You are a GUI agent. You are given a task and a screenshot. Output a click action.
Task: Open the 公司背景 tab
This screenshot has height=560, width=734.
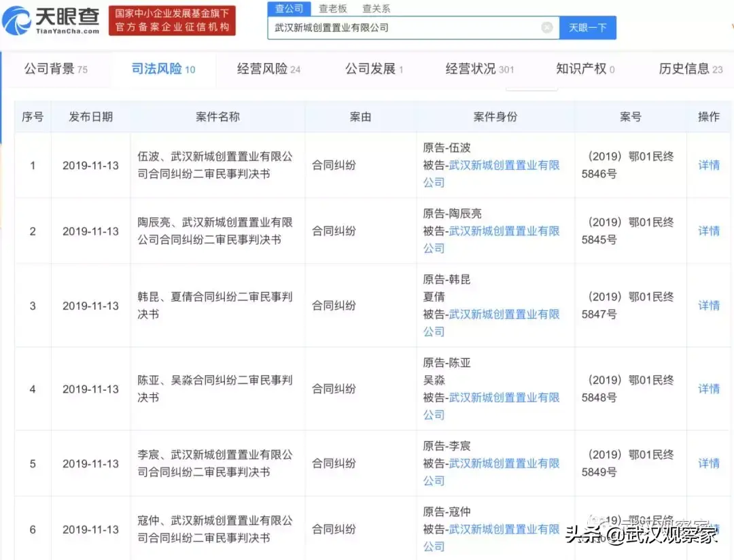point(56,69)
